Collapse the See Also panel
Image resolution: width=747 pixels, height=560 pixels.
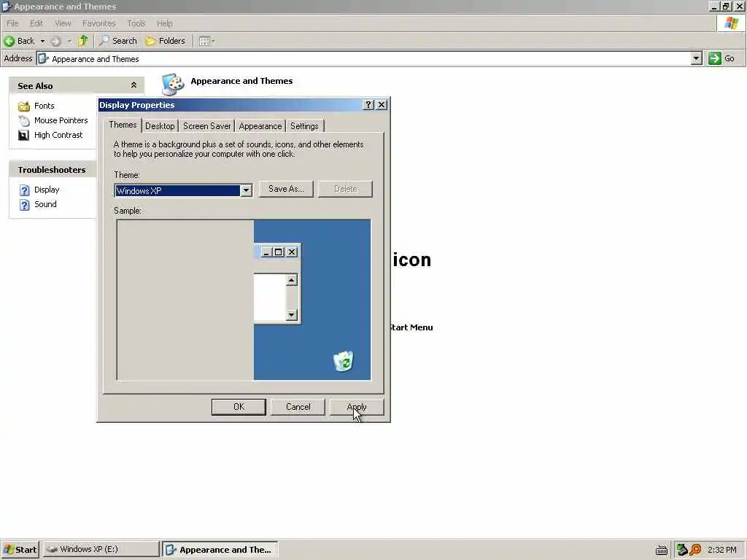[x=134, y=85]
